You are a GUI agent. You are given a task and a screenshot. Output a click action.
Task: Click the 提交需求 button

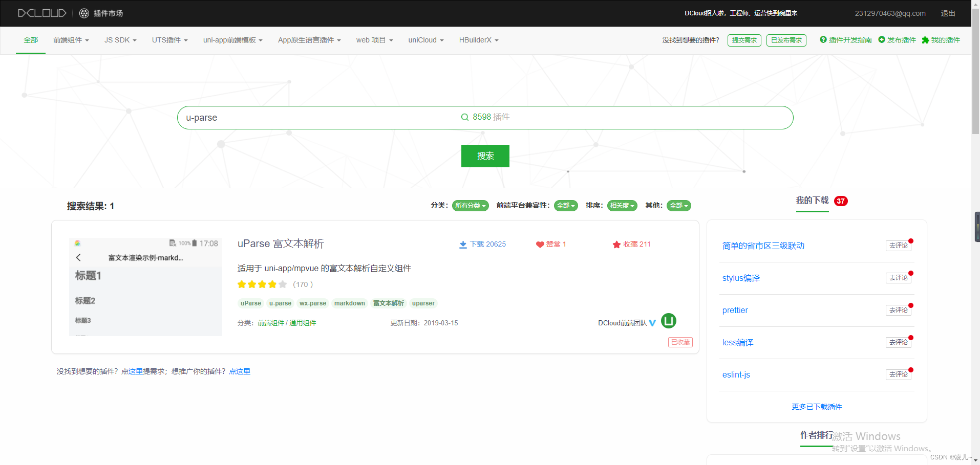click(x=744, y=40)
